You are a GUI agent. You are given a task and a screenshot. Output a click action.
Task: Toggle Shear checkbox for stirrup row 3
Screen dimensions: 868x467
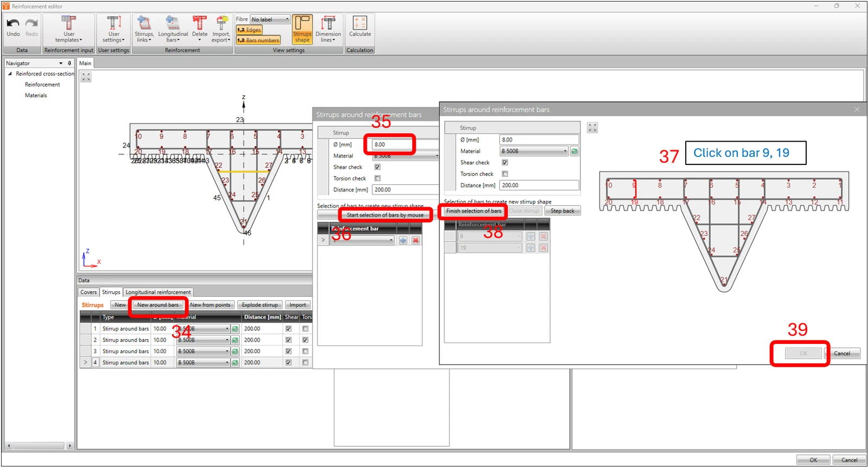(x=289, y=351)
